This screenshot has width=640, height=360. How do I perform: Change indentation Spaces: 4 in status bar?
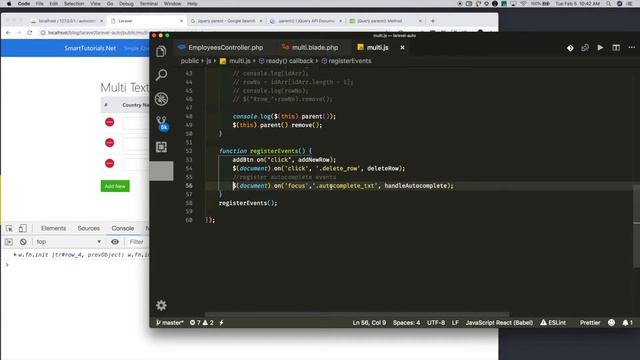(x=406, y=322)
